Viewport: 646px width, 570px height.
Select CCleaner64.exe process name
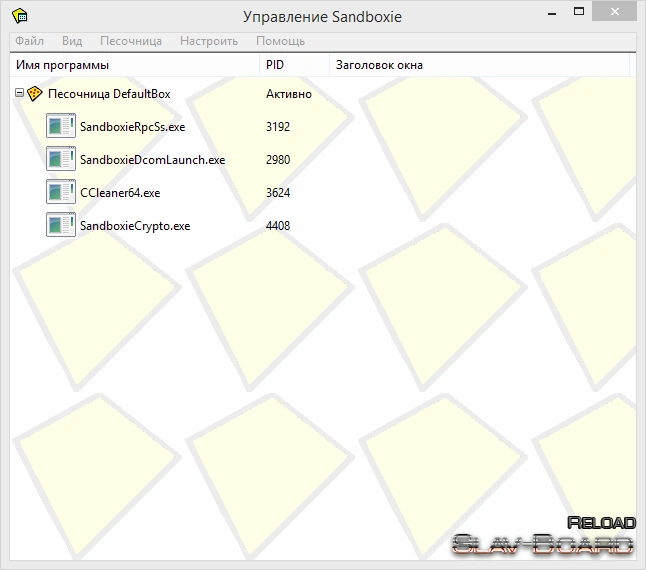coord(120,193)
